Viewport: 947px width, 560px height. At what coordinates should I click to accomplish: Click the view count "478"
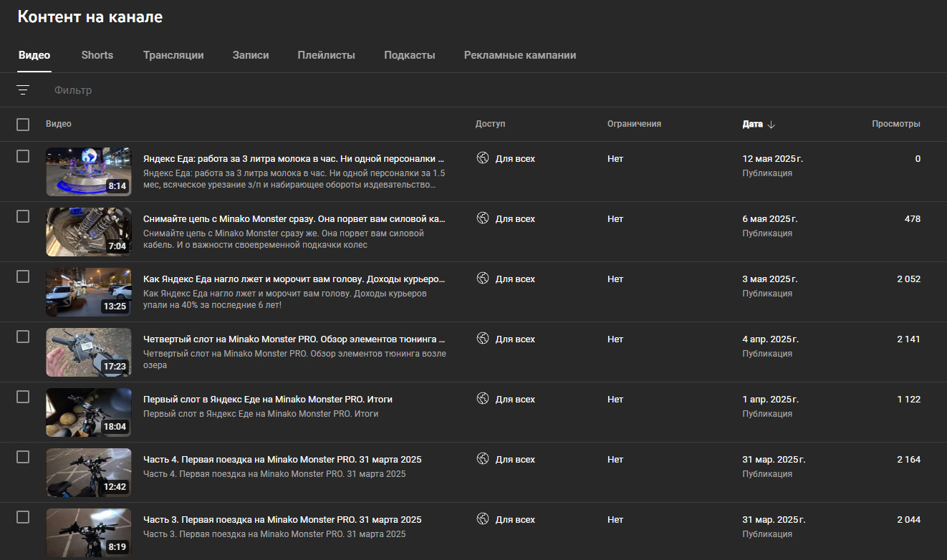[913, 219]
